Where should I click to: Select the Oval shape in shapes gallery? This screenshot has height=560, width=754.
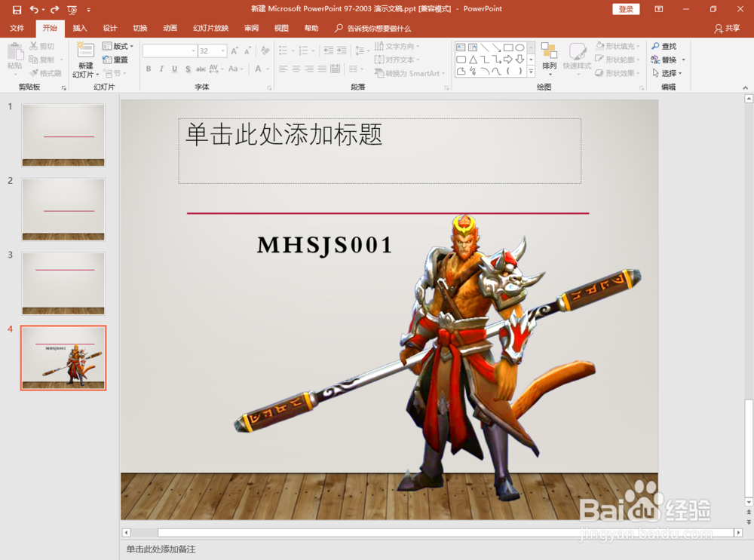(520, 47)
